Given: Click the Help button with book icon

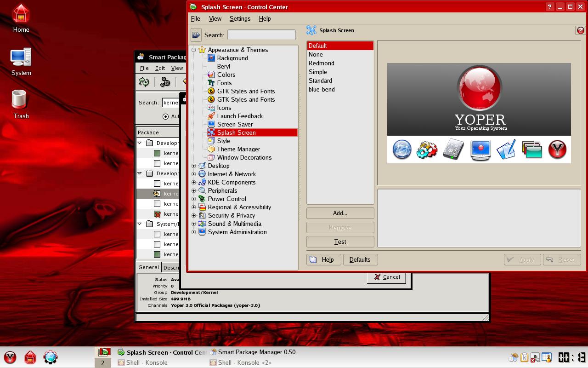Looking at the screenshot, I should pyautogui.click(x=323, y=259).
